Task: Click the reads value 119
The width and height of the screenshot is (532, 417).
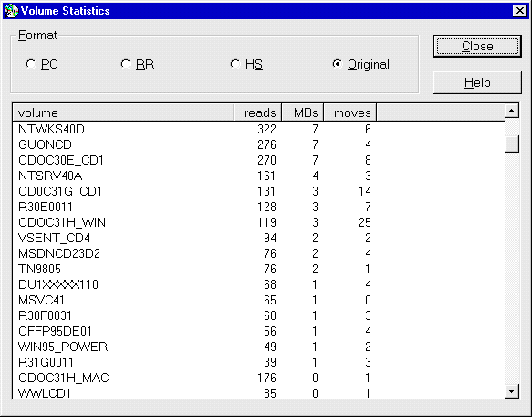Action: pyautogui.click(x=267, y=222)
